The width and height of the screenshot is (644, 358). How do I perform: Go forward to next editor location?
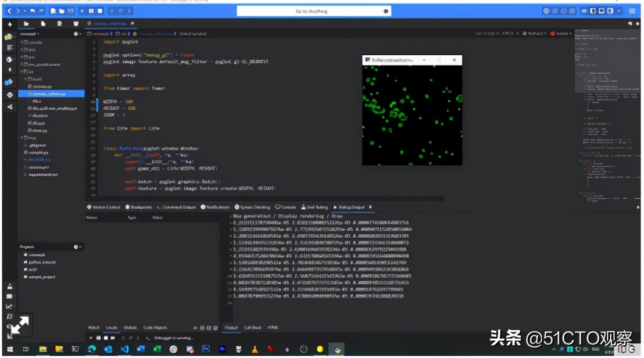[17, 11]
